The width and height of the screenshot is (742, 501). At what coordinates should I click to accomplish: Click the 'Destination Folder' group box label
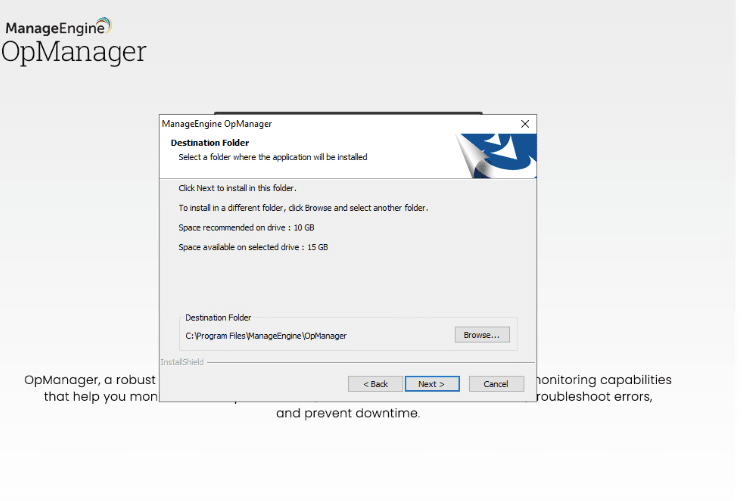pyautogui.click(x=218, y=317)
